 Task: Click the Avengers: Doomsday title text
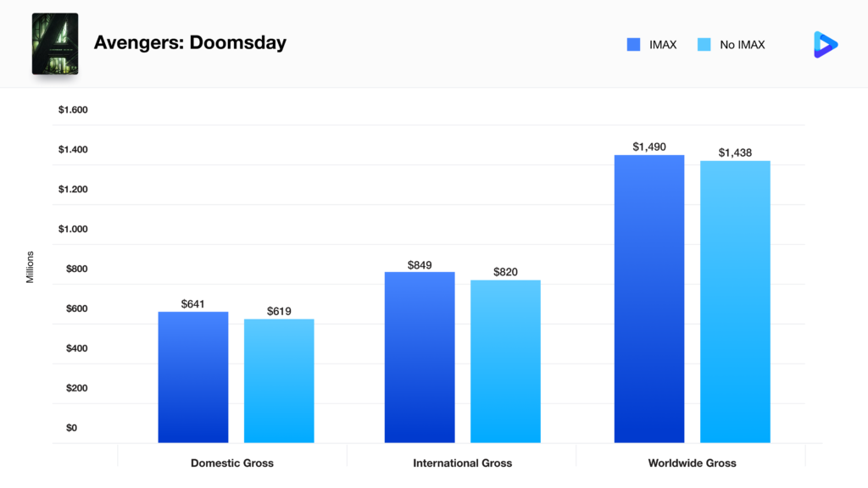click(190, 42)
